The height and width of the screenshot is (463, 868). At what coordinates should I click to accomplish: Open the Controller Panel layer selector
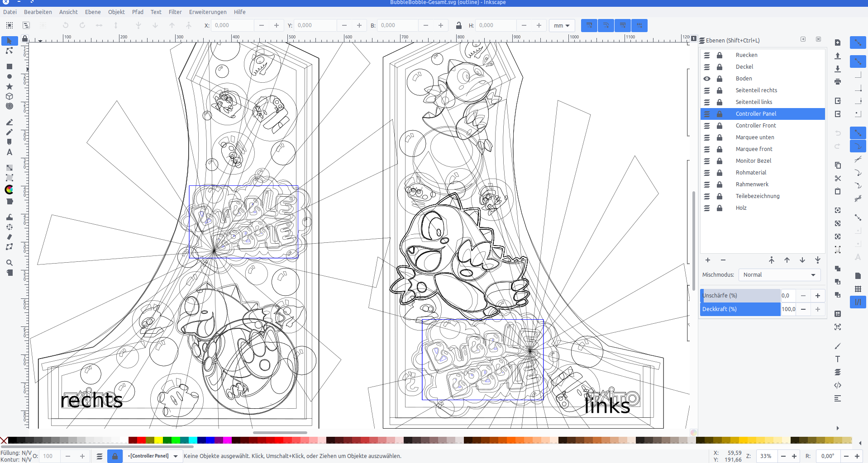(153, 456)
